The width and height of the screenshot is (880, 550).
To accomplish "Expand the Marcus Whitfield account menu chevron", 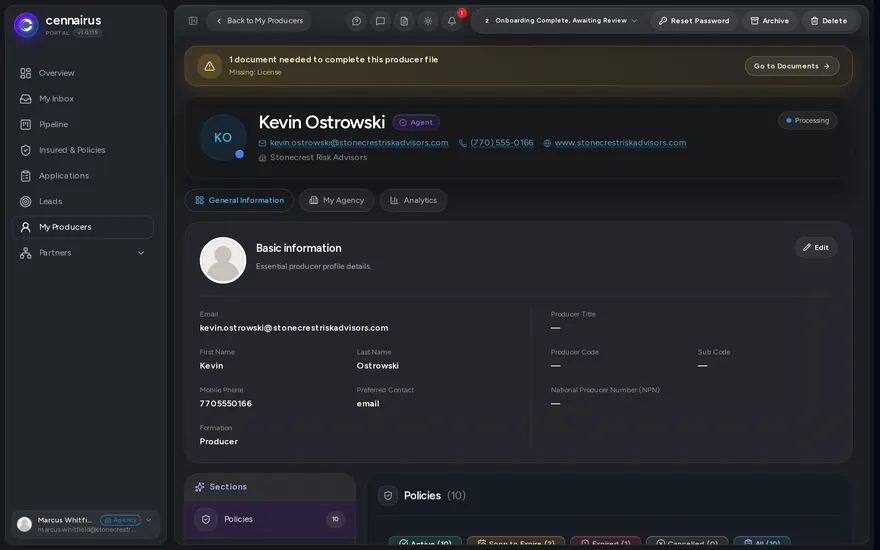I will (149, 520).
